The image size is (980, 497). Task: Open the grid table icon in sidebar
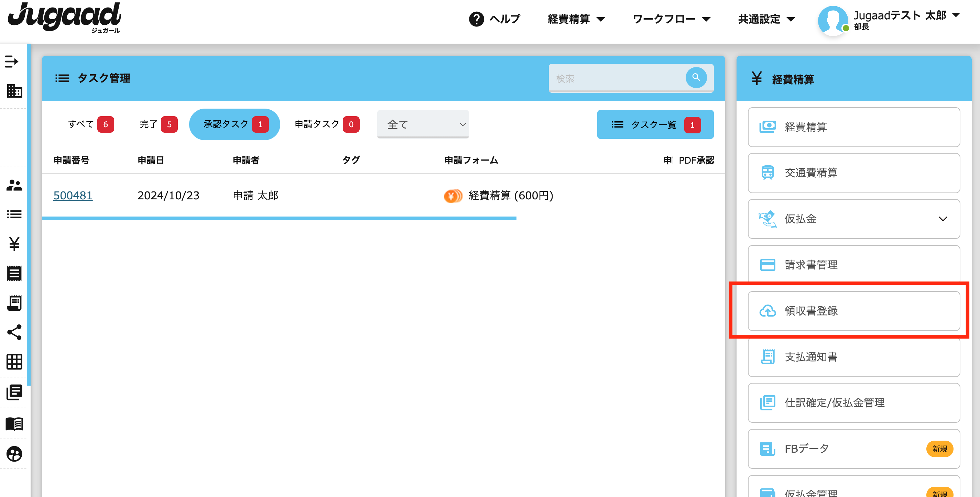[14, 362]
